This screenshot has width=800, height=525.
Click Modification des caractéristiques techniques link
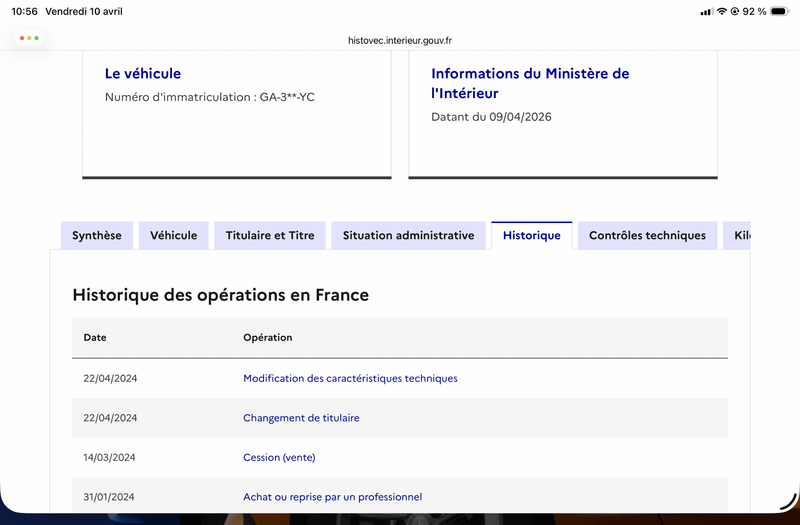pyautogui.click(x=350, y=378)
